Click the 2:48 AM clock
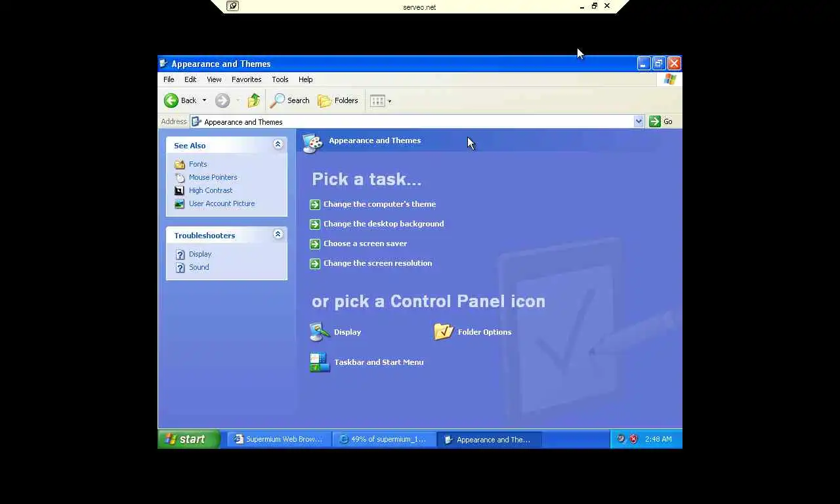Viewport: 840px width, 504px height. click(658, 439)
